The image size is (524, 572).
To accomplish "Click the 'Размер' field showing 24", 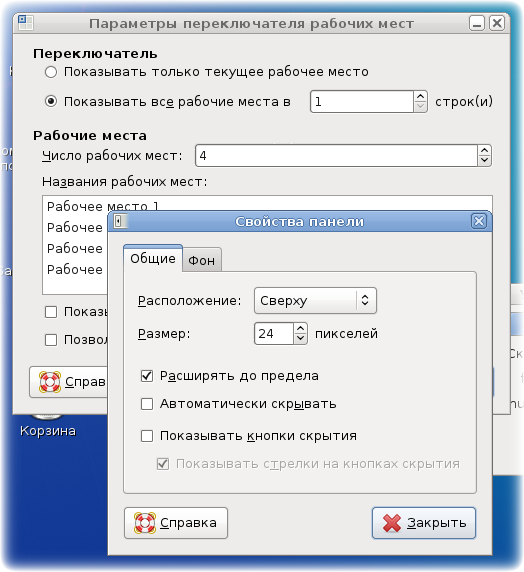I will click(274, 333).
